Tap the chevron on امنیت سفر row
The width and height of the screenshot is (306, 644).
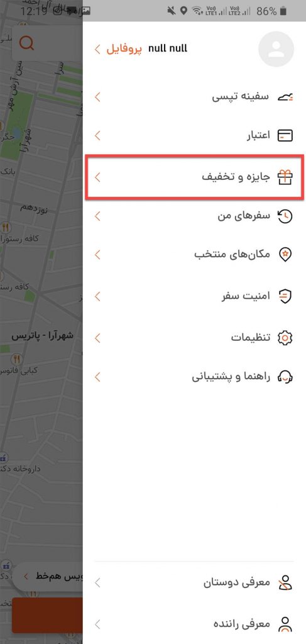click(97, 296)
